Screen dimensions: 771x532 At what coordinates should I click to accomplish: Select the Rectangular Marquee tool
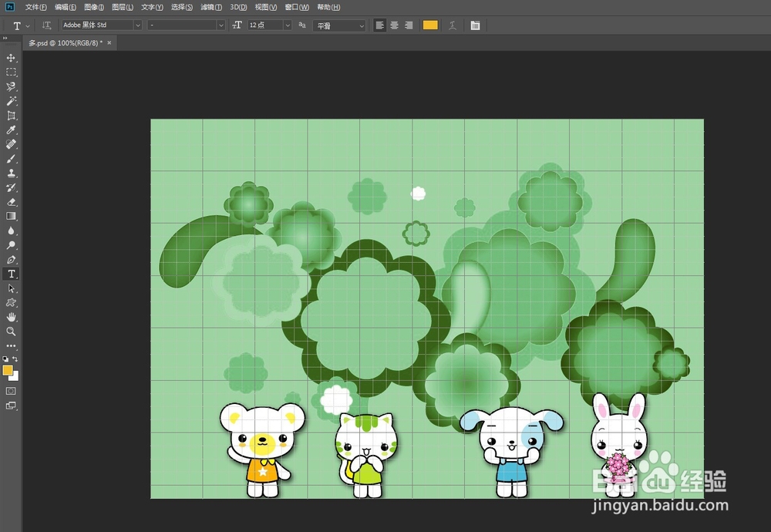coord(11,72)
